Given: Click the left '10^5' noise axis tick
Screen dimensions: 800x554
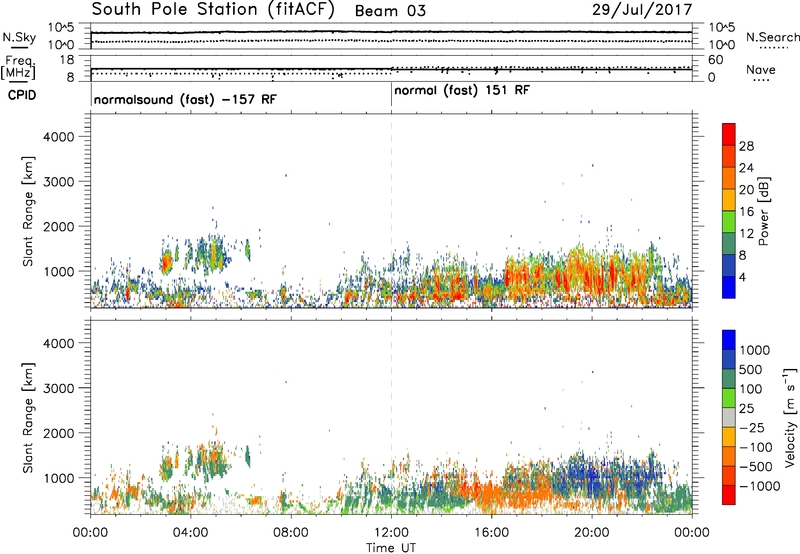Looking at the screenshot, I should point(61,27).
